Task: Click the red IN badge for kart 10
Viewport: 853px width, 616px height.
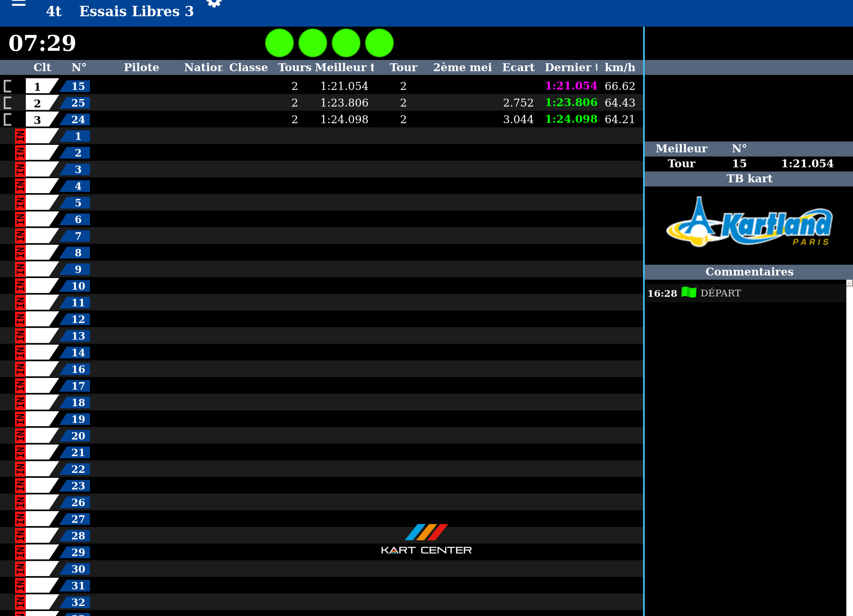Action: coord(20,286)
